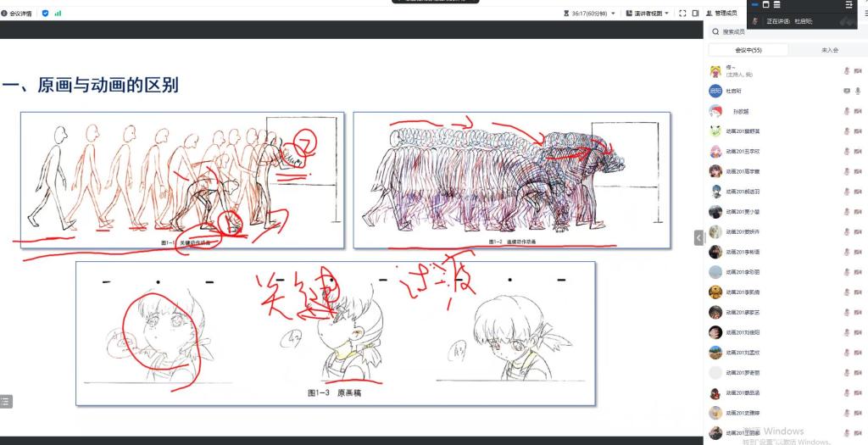This screenshot has height=445, width=868.
Task: Expand the 演讲者视图 view dropdown
Action: pos(648,14)
